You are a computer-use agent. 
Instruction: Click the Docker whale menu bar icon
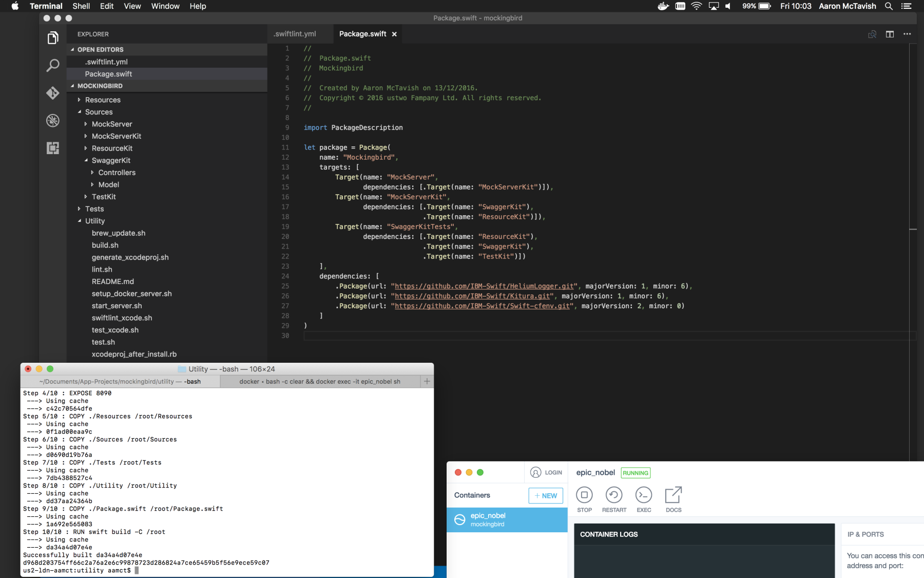(x=662, y=6)
